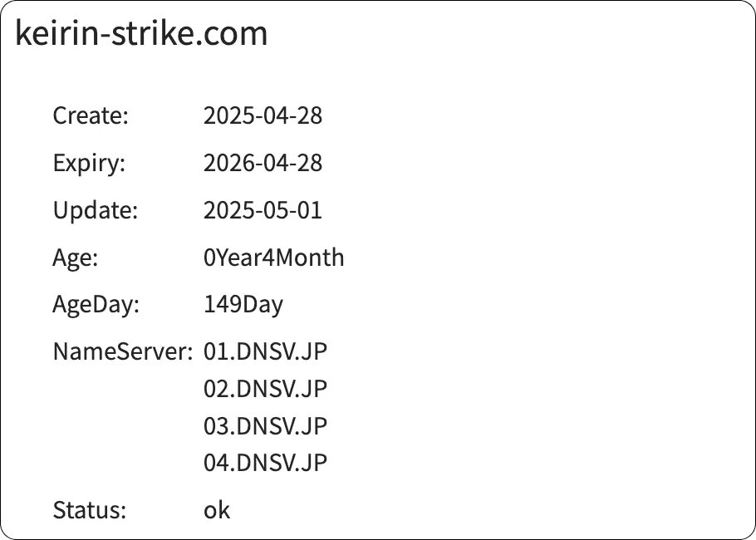756x540 pixels.
Task: Click the expiry date 2026-04-28
Action: 263,163
